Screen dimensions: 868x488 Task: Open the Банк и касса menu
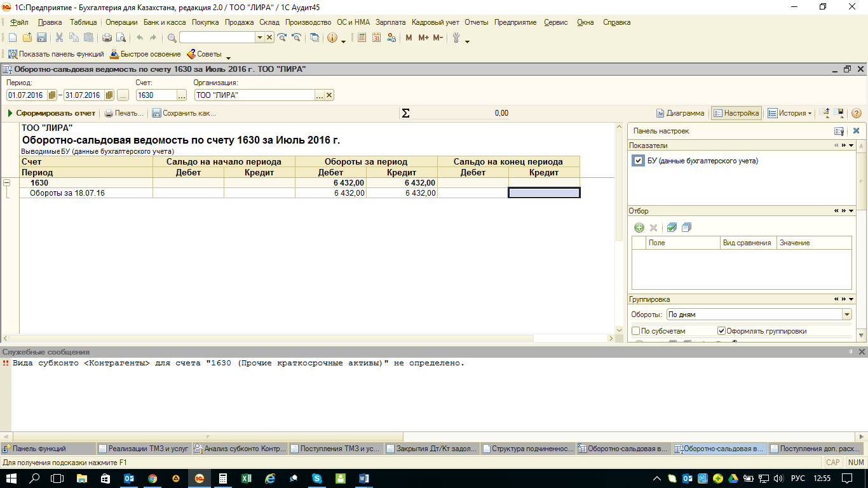[165, 22]
